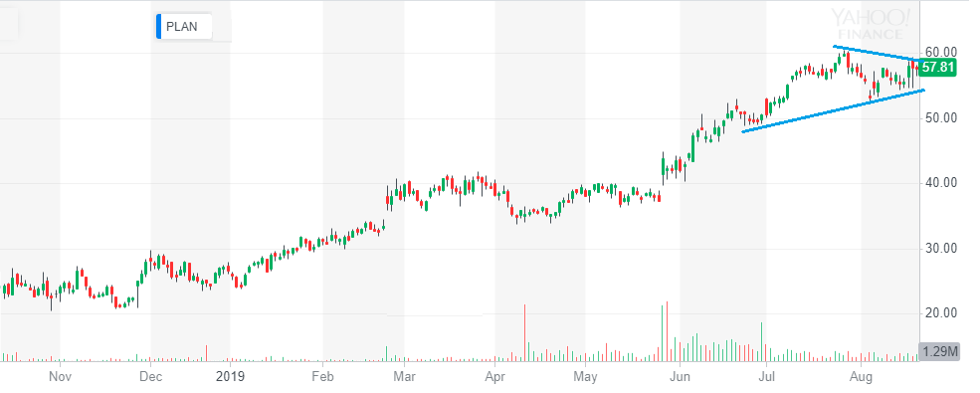980x393 pixels.
Task: Click the PLAN ticker label
Action: point(181,27)
